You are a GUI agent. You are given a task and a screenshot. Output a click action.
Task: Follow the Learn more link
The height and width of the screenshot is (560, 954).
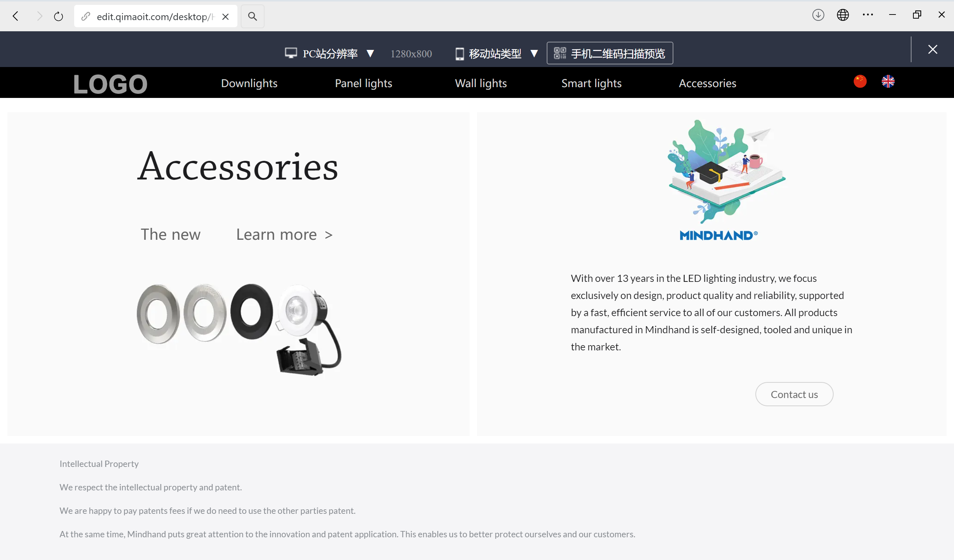tap(284, 235)
